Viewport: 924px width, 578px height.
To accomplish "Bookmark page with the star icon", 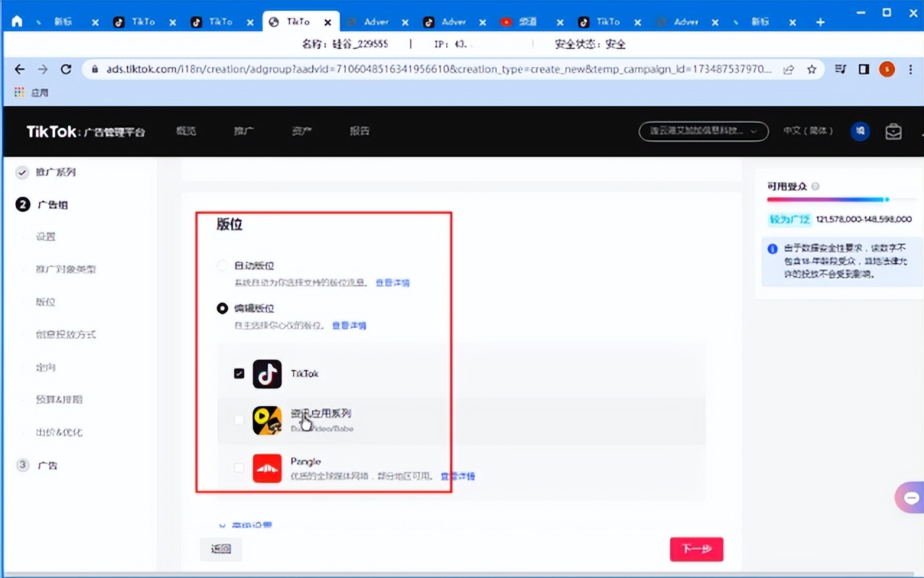I will click(811, 69).
